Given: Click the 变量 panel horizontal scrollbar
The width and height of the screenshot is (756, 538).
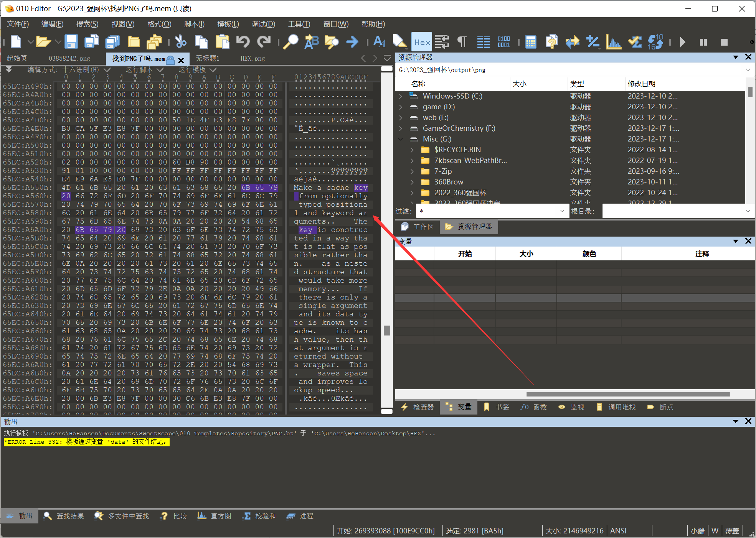Looking at the screenshot, I should pyautogui.click(x=628, y=394).
